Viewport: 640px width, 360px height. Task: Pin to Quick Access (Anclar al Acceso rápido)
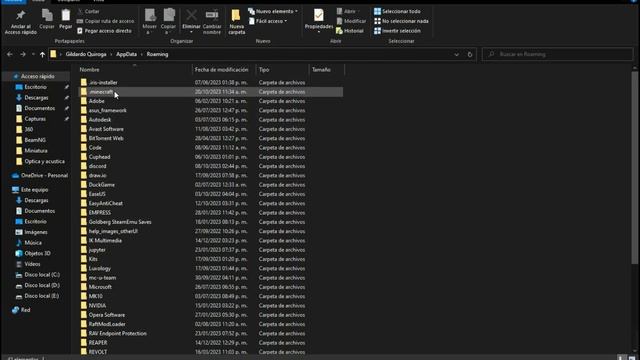click(x=20, y=22)
